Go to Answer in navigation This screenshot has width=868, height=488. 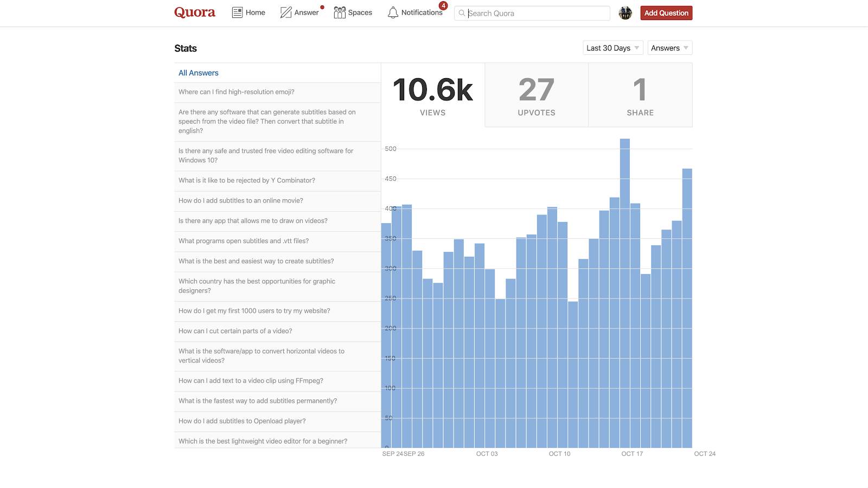[x=307, y=12]
